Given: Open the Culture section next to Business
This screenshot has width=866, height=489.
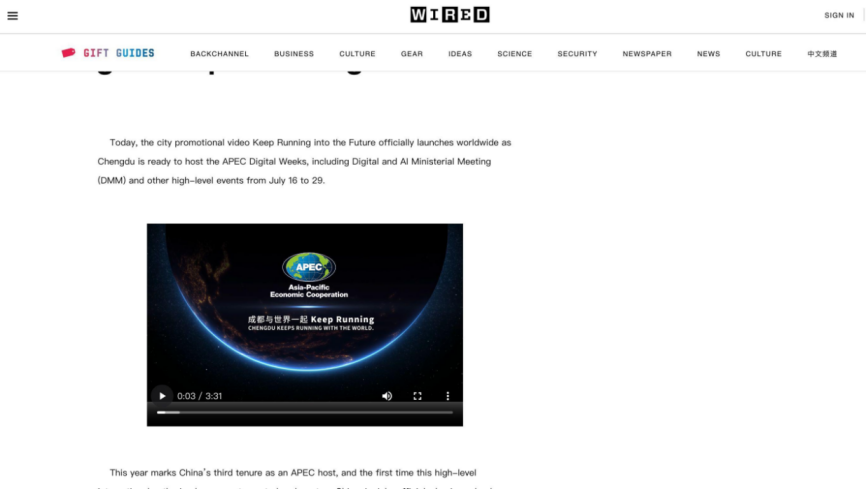Looking at the screenshot, I should 357,54.
